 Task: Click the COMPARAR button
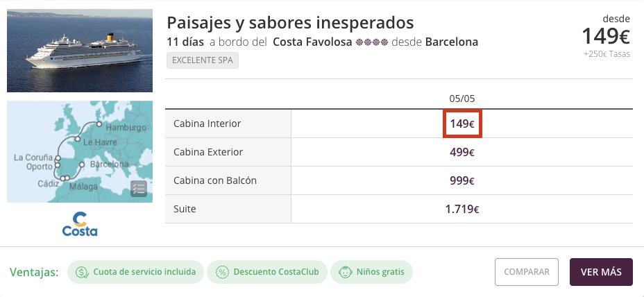(x=527, y=272)
